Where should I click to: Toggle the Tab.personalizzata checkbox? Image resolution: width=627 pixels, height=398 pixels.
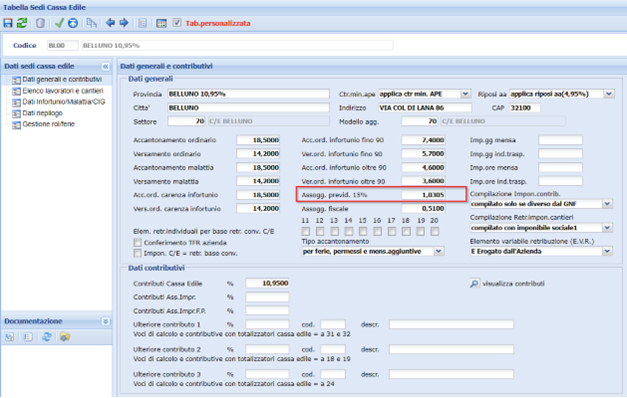(177, 23)
